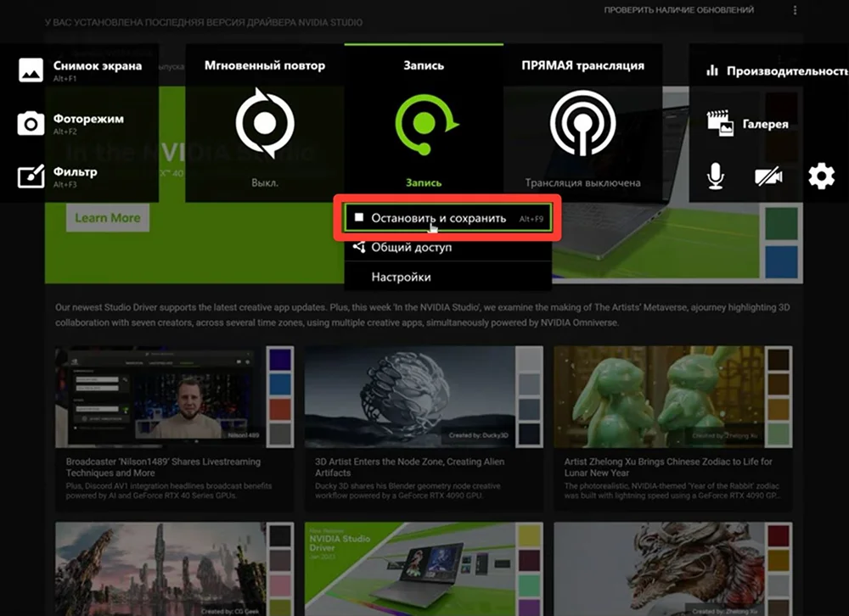The width and height of the screenshot is (849, 616).
Task: Click the Live Broadcast antenna icon
Action: [582, 124]
